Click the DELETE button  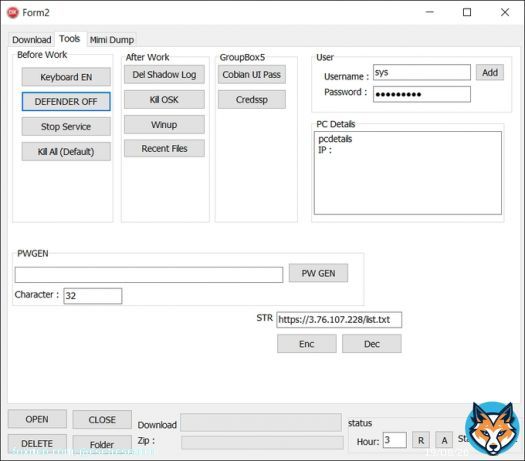[37, 444]
